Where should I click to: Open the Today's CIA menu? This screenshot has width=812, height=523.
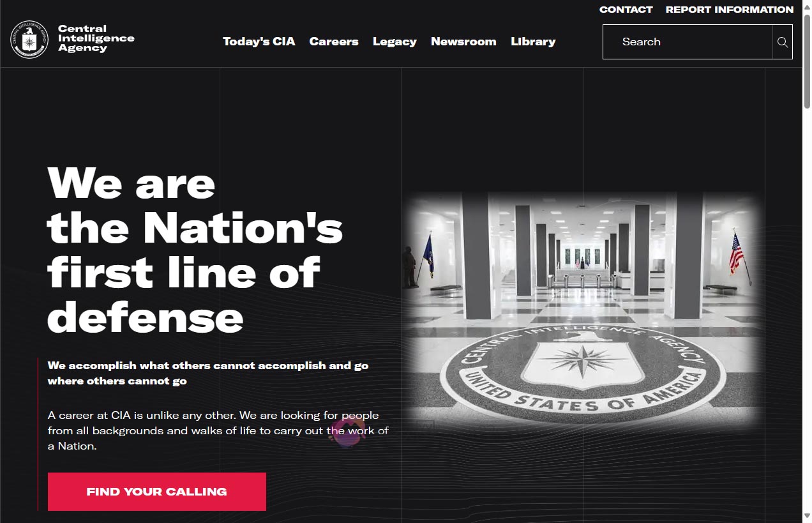(x=259, y=42)
